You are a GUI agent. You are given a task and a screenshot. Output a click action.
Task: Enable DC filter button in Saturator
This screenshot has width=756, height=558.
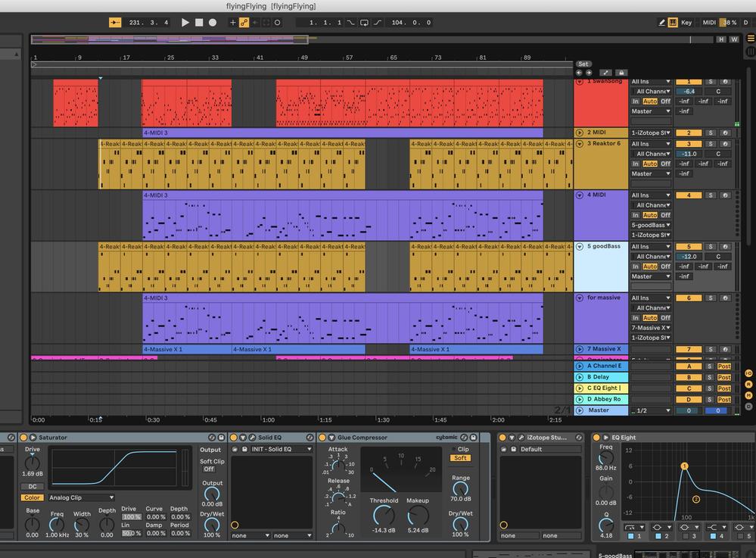click(x=33, y=487)
